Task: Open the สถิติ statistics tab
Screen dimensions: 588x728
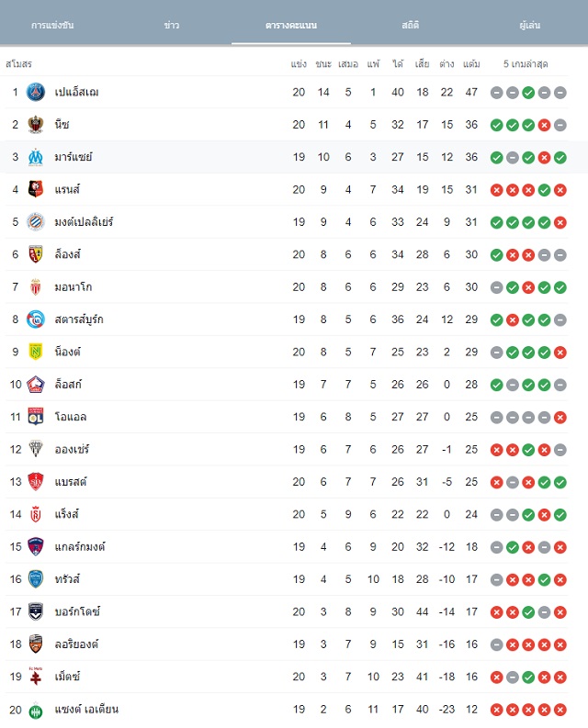Action: click(x=411, y=25)
